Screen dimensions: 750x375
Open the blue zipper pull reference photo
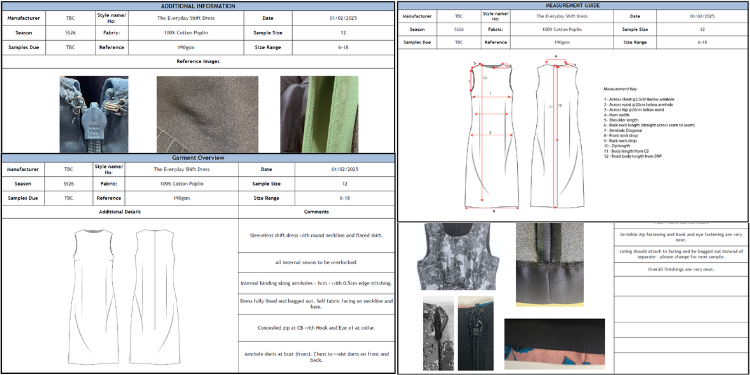(x=94, y=114)
